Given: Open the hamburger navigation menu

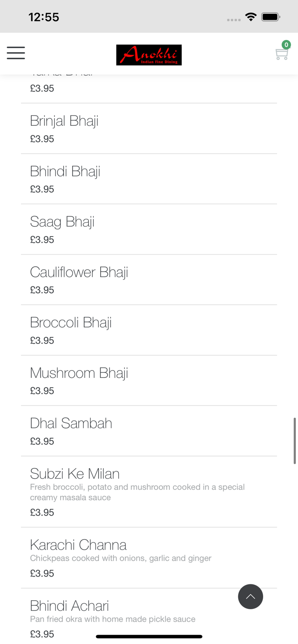Looking at the screenshot, I should click(15, 52).
